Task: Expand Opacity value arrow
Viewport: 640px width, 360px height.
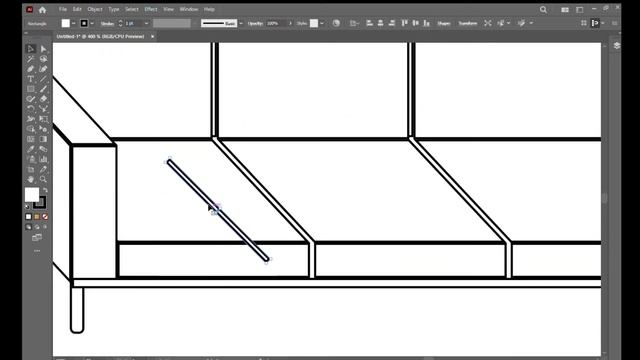Action: coord(290,23)
